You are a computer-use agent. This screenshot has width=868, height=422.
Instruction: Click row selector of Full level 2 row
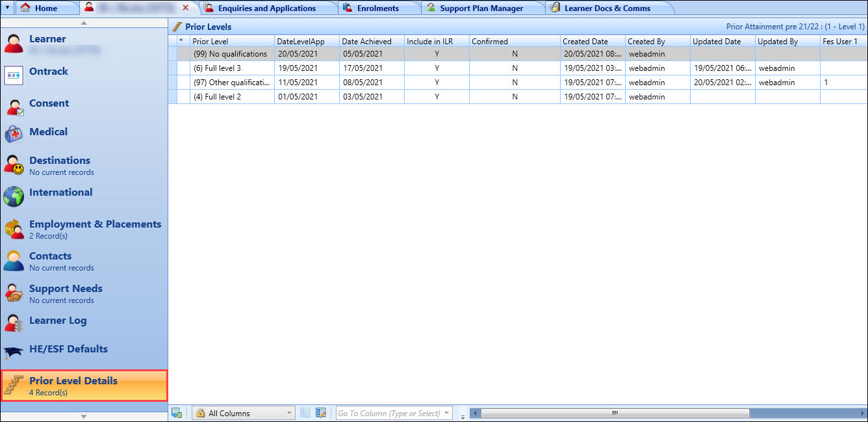click(173, 97)
